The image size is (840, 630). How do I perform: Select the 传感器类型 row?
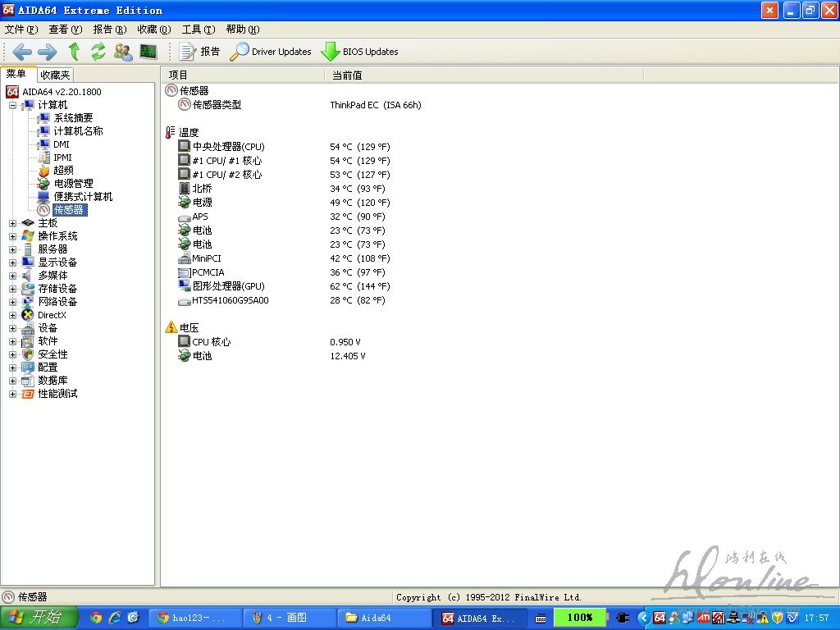(x=217, y=105)
